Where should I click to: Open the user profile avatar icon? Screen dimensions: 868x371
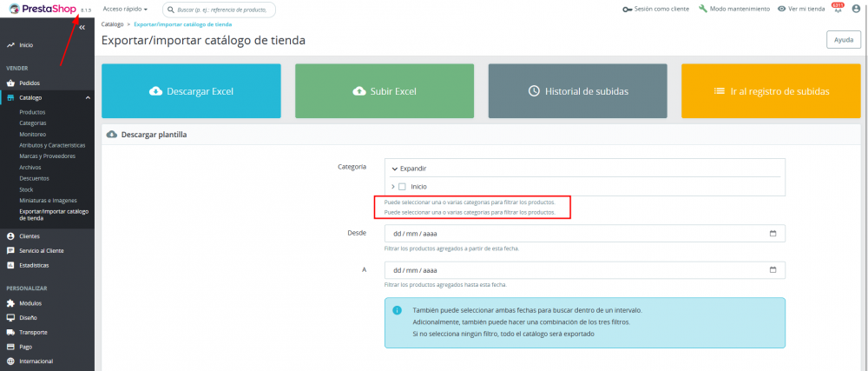point(856,9)
